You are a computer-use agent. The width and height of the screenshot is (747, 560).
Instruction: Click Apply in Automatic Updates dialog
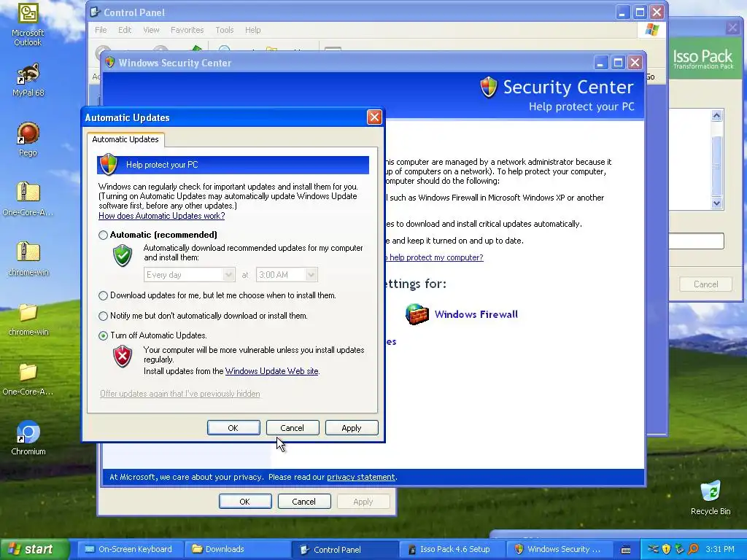[352, 427]
